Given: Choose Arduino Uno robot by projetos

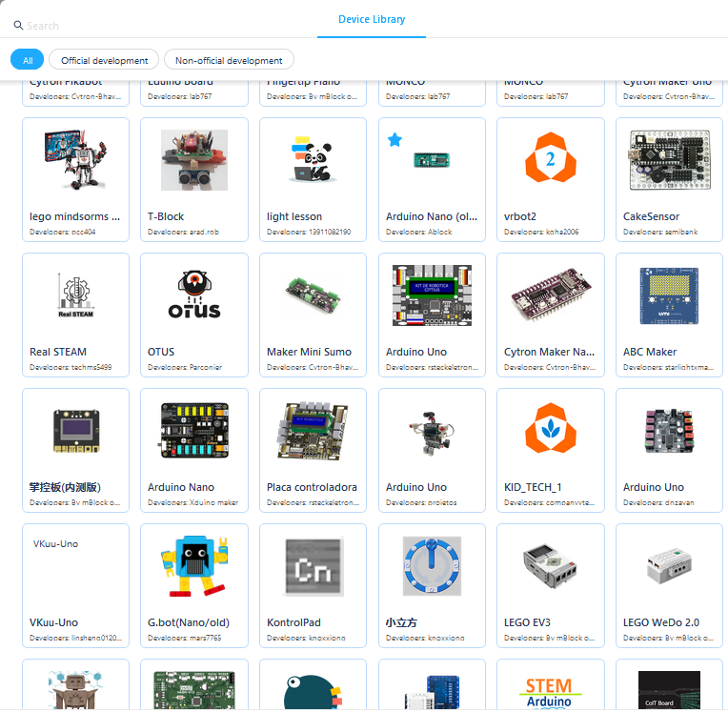Looking at the screenshot, I should pos(432,451).
